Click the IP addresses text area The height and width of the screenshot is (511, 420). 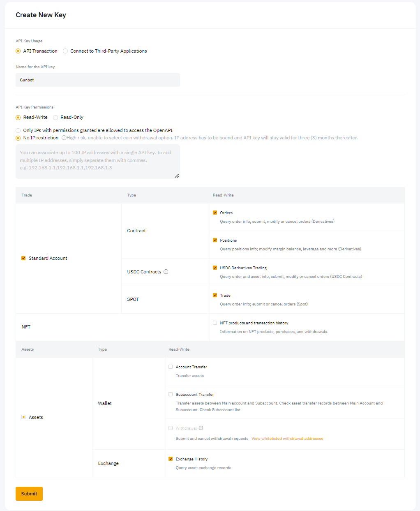pyautogui.click(x=98, y=162)
